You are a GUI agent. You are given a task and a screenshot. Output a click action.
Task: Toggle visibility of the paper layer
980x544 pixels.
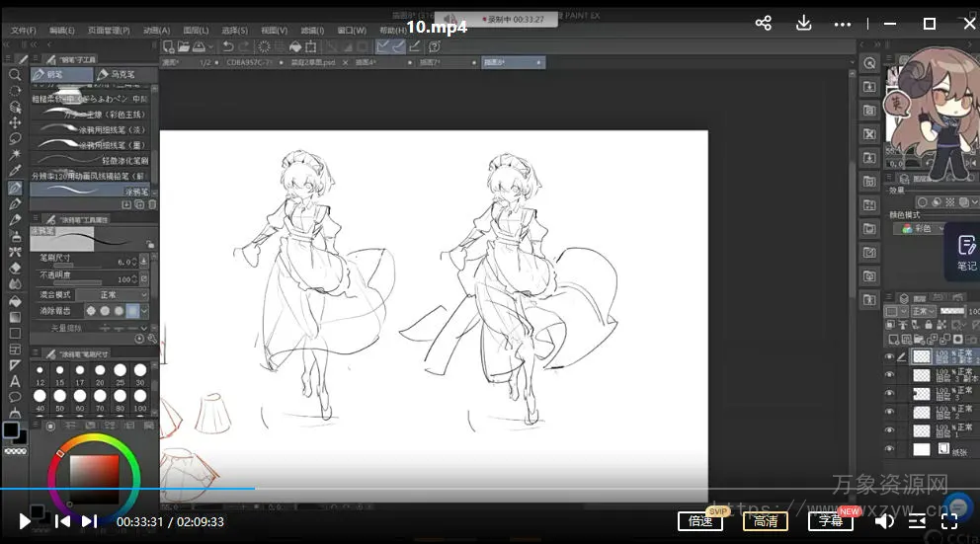889,449
